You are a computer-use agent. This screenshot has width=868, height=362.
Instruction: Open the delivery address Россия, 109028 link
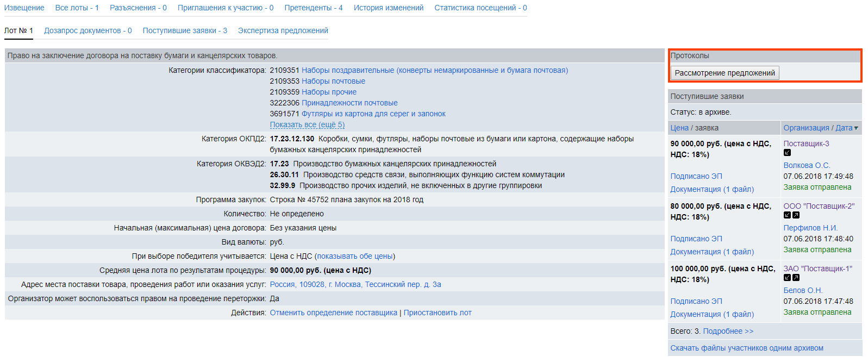tap(355, 284)
